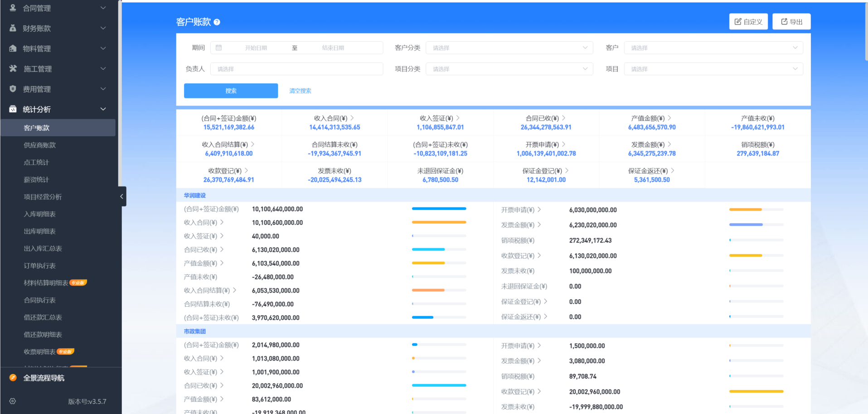868x414 pixels.
Task: Click the 合同管理 person icon in sidebar
Action: pyautogui.click(x=13, y=8)
